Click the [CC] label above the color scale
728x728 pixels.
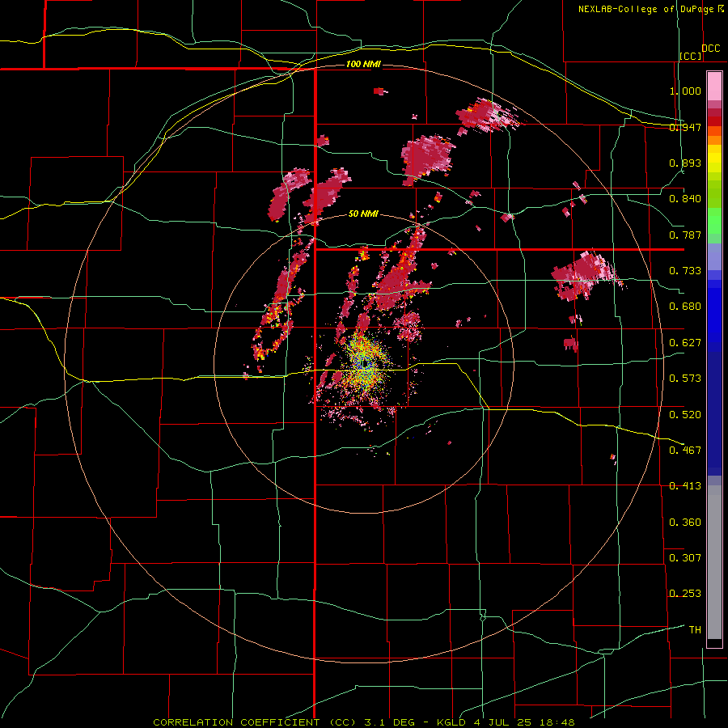point(691,56)
